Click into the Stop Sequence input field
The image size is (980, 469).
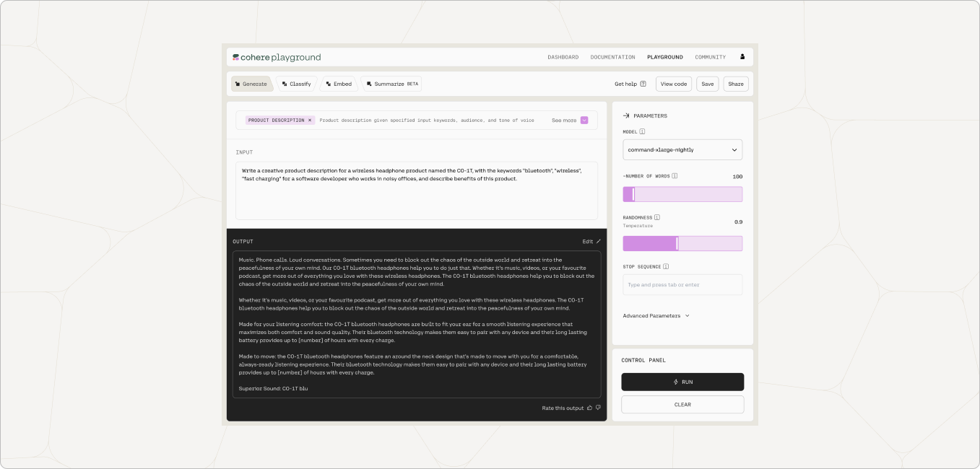682,284
